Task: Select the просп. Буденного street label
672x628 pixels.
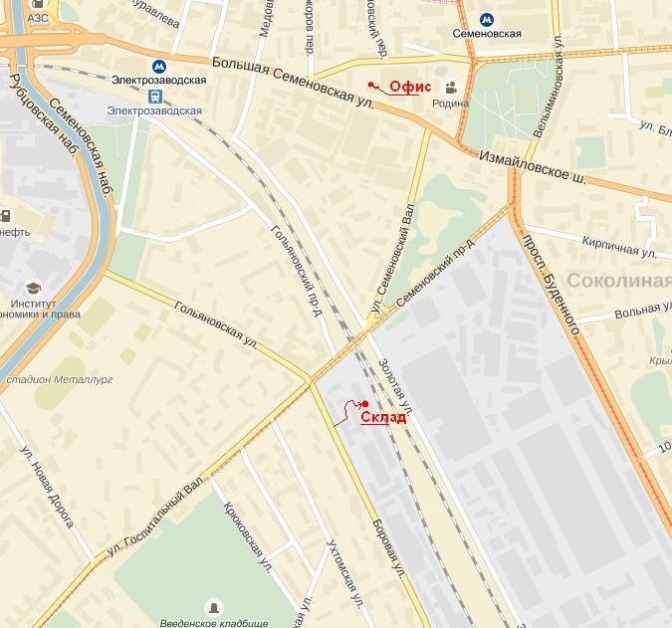Action: 552,285
